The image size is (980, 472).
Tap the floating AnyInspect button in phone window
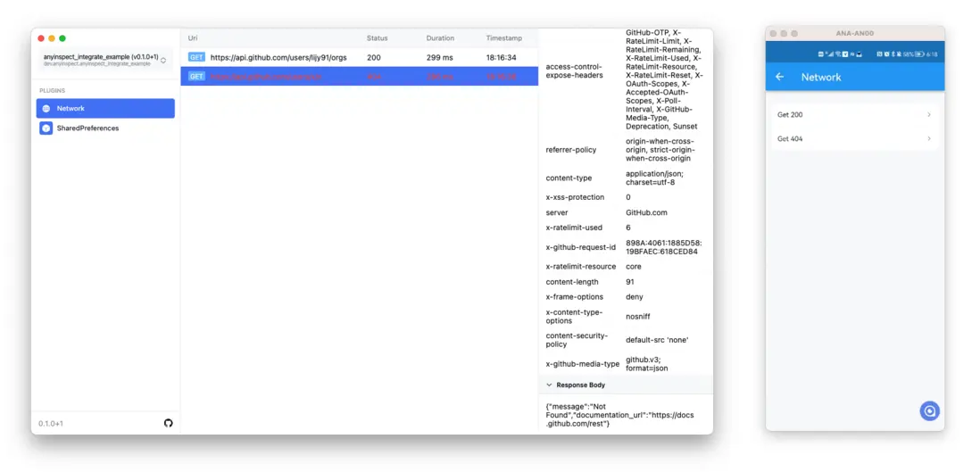pyautogui.click(x=929, y=410)
